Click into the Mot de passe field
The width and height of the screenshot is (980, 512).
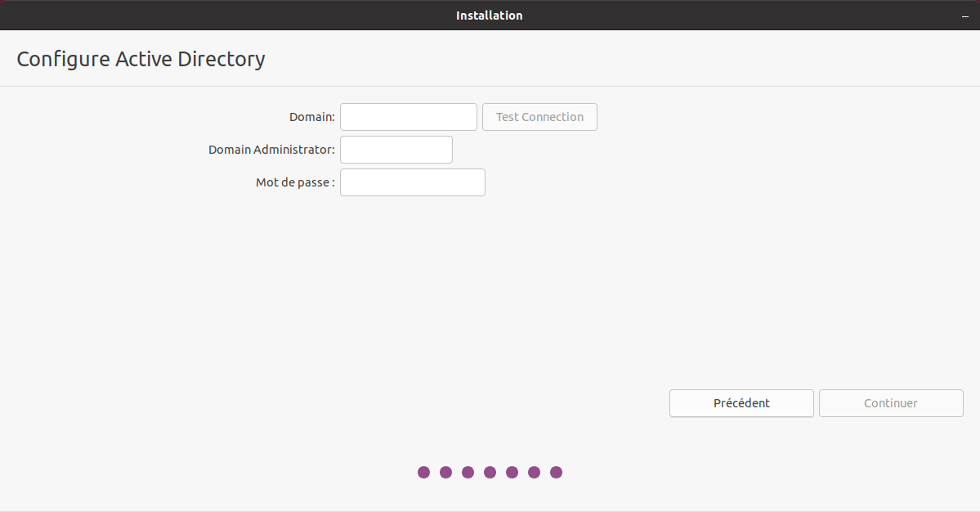click(412, 182)
